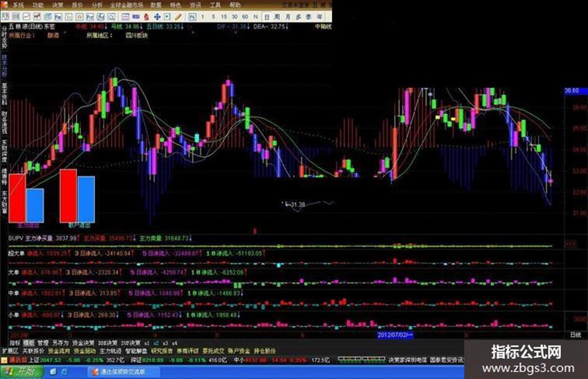Screen dimensions: 588x379
Task: Click the application logo icon in title bar
Action: pyautogui.click(x=4, y=4)
